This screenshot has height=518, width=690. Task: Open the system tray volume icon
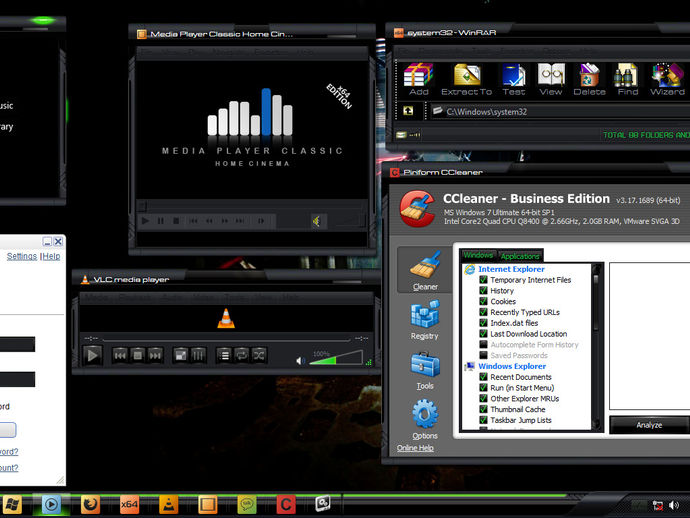[674, 505]
